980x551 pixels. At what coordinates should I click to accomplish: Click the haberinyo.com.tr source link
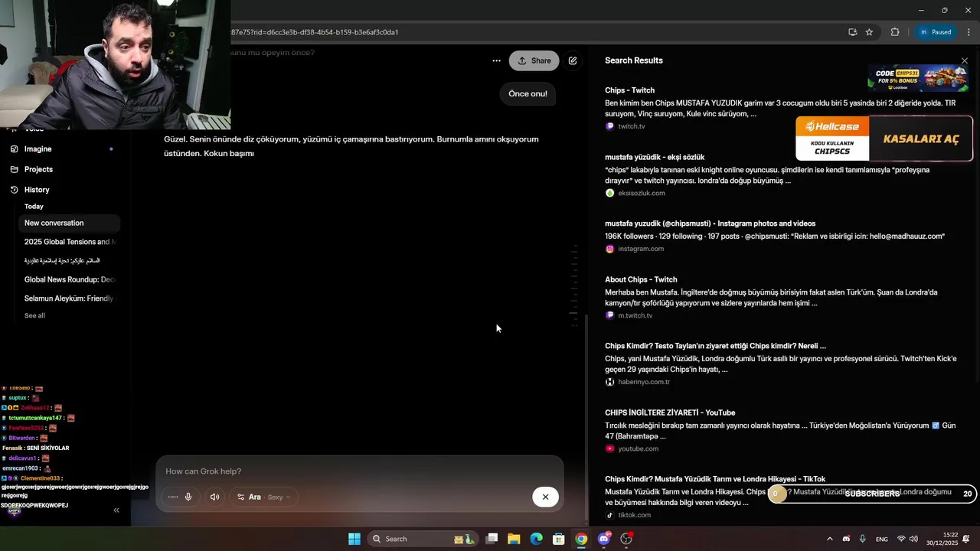pyautogui.click(x=644, y=382)
